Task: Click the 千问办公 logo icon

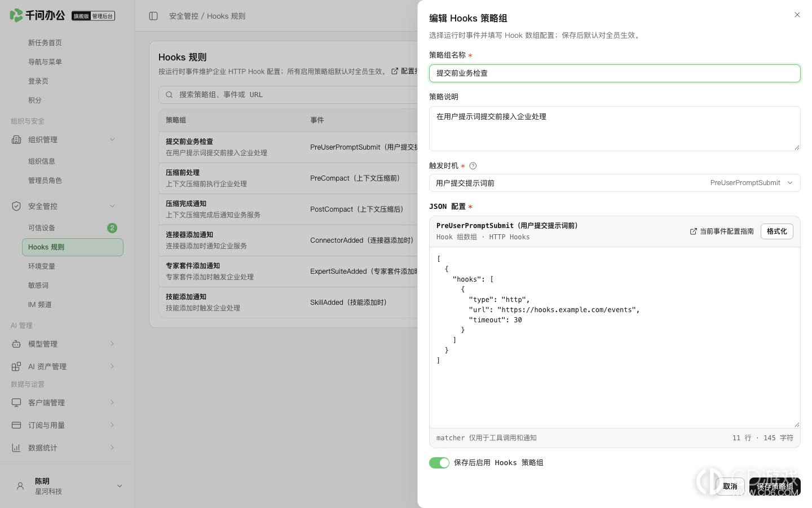Action: 16,15
